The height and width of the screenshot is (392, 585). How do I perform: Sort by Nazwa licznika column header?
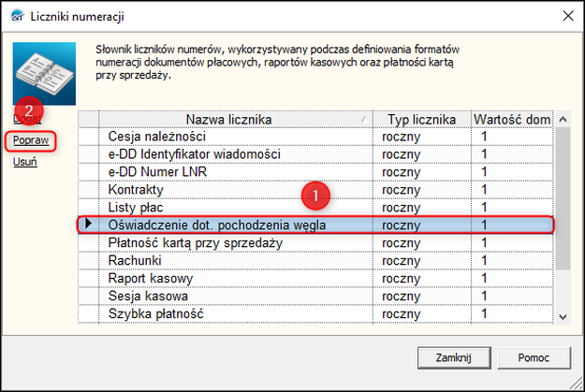click(227, 120)
